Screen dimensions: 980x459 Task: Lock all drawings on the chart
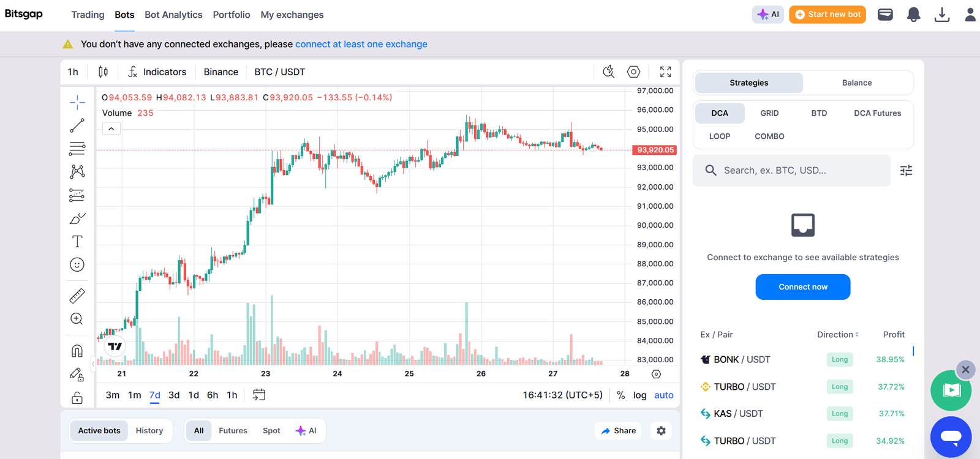[77, 398]
